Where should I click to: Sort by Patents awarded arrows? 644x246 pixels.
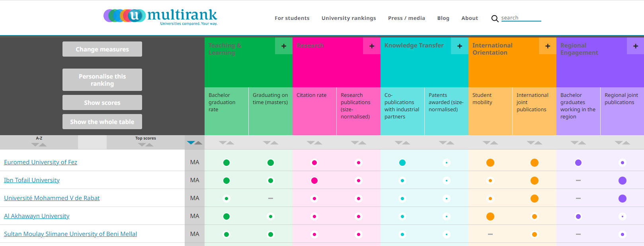coord(447,143)
